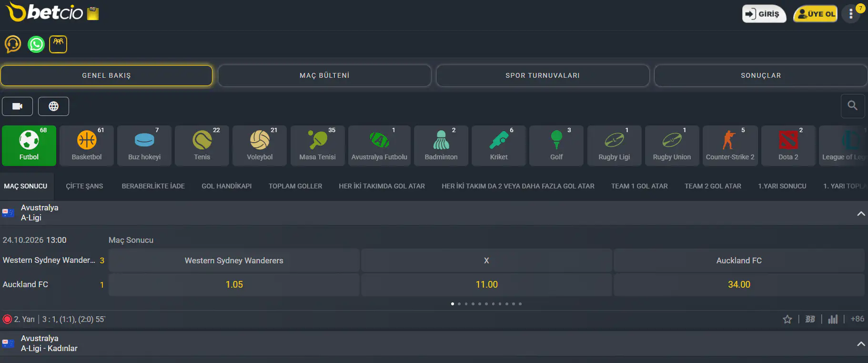The height and width of the screenshot is (363, 868).
Task: Add match to favorites with star icon
Action: tap(787, 319)
